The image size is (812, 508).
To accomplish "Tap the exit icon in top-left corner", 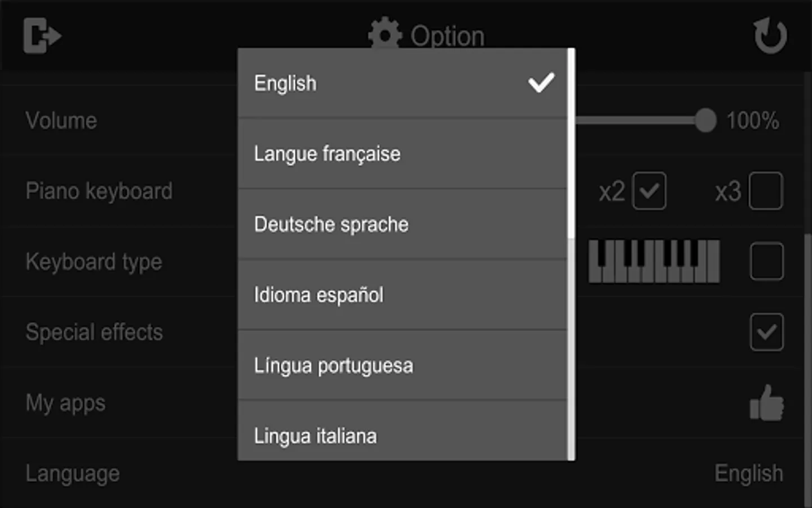I will [42, 36].
